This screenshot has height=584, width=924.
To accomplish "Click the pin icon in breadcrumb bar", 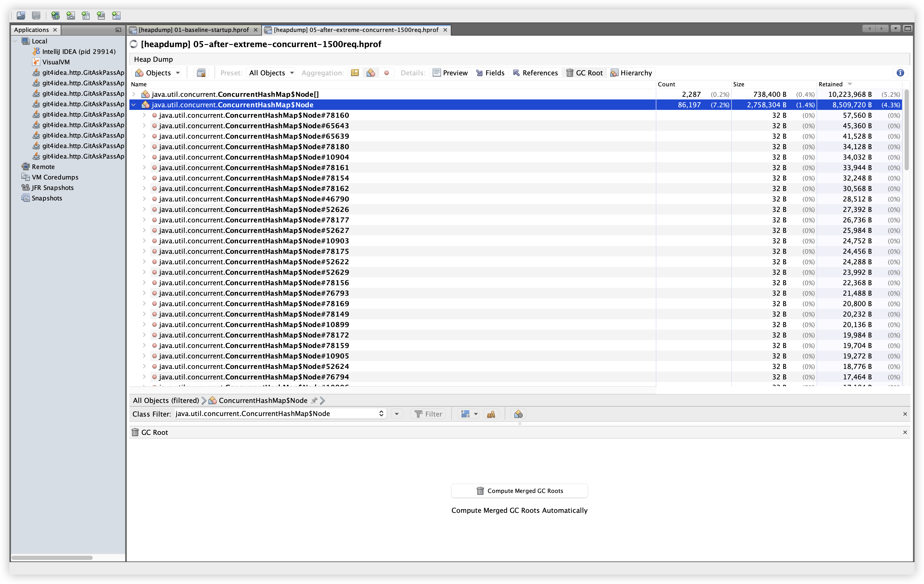I will click(x=314, y=400).
